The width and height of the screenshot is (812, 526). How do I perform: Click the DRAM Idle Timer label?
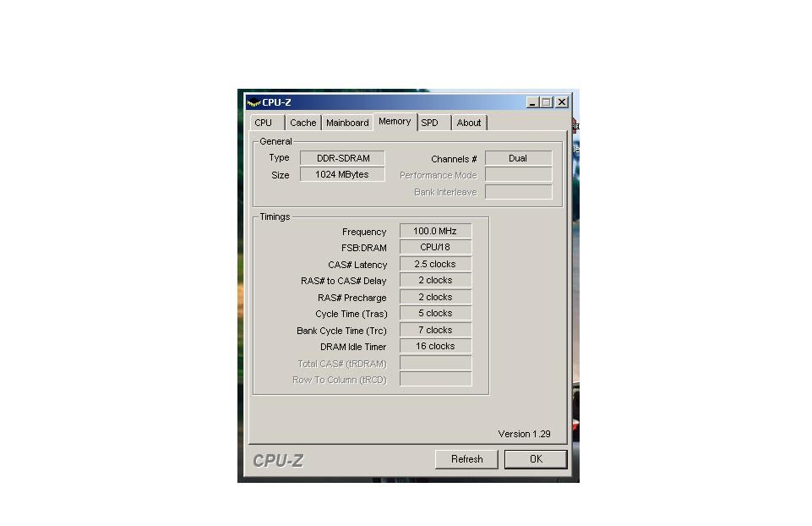pyautogui.click(x=353, y=347)
